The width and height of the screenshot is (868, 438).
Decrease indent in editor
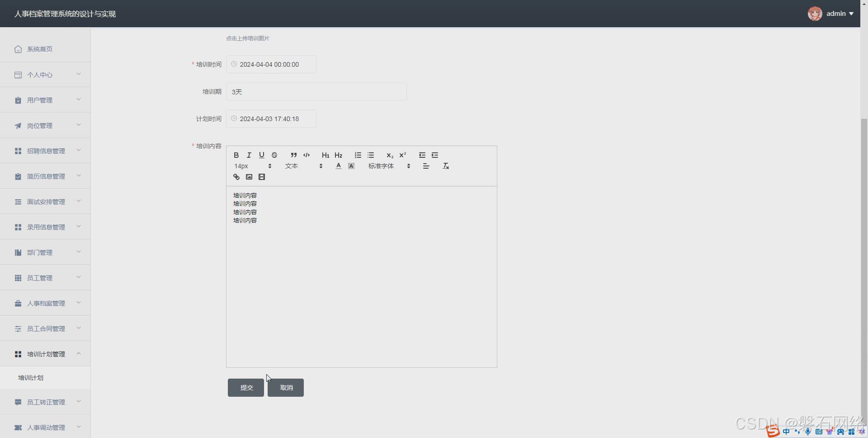pyautogui.click(x=422, y=155)
